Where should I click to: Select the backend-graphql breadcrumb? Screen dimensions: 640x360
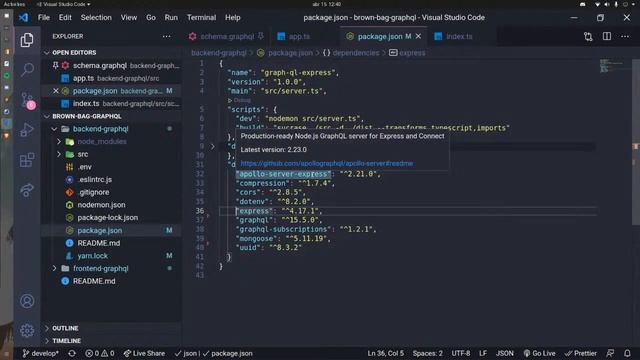pyautogui.click(x=219, y=53)
